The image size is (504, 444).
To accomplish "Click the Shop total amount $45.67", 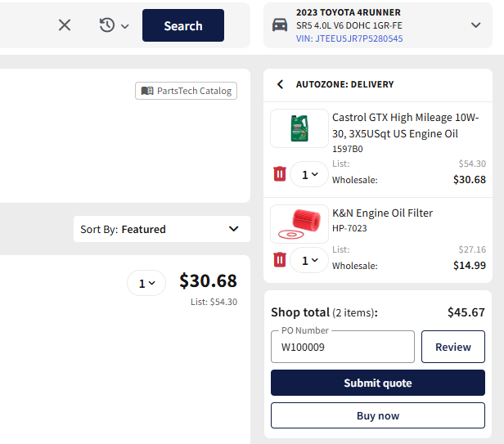I will [466, 312].
